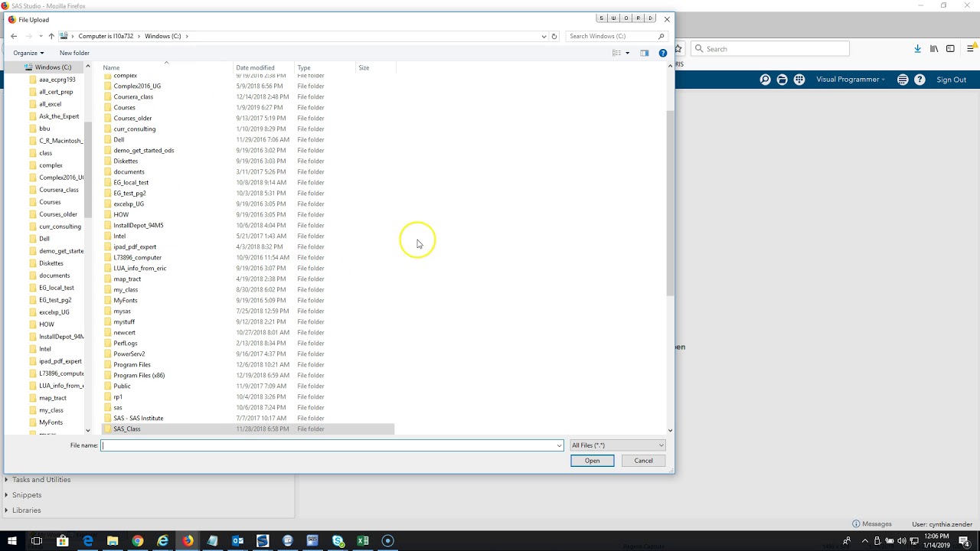
Task: Select curr_consulting in the navigation tree
Action: pos(60,227)
